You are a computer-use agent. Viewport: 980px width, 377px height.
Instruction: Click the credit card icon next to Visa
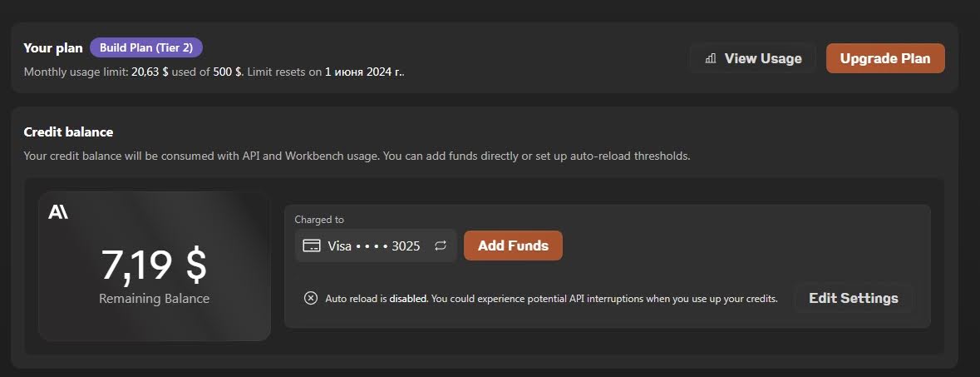[x=311, y=246]
